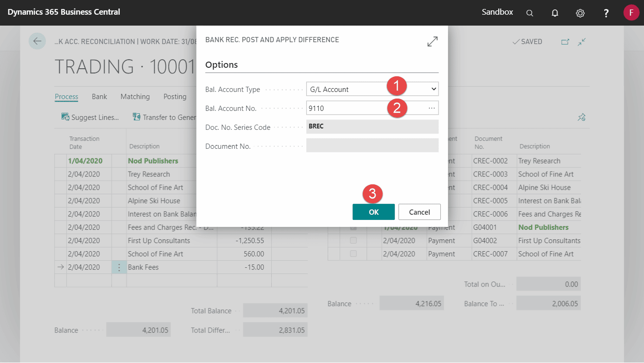Click the Total Balance value 4,201.05

pyautogui.click(x=275, y=311)
